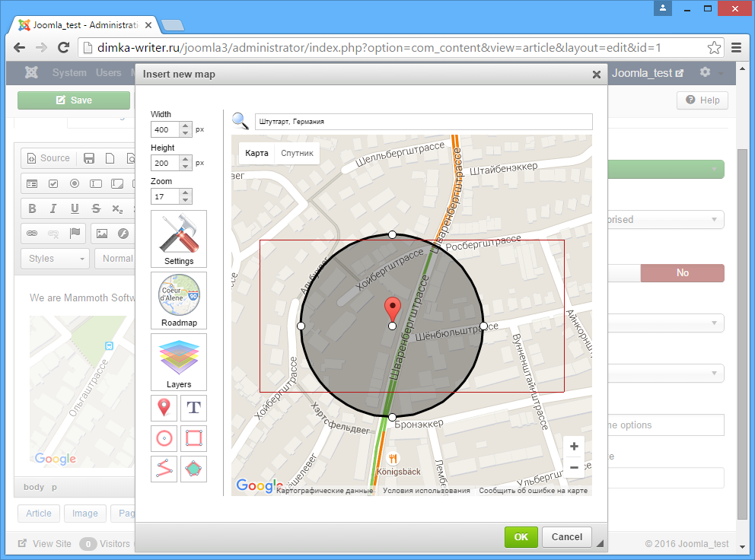
Task: Close the Insert new map dialog
Action: (597, 75)
